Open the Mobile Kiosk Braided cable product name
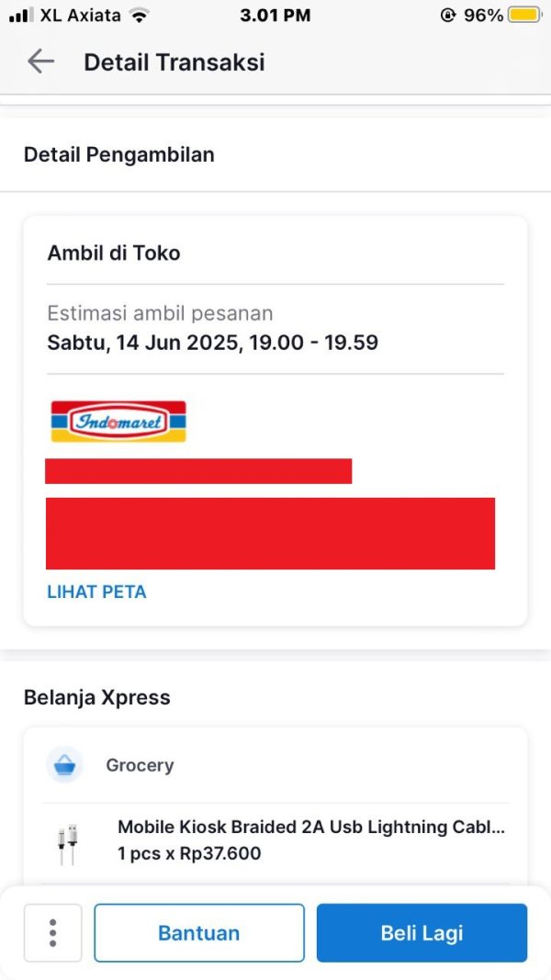Image resolution: width=551 pixels, height=980 pixels. click(310, 827)
